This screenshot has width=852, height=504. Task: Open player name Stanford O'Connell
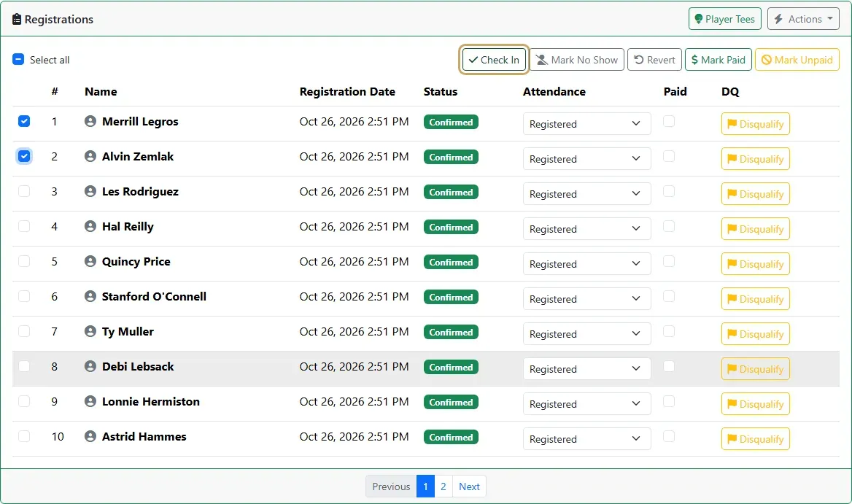(x=155, y=297)
